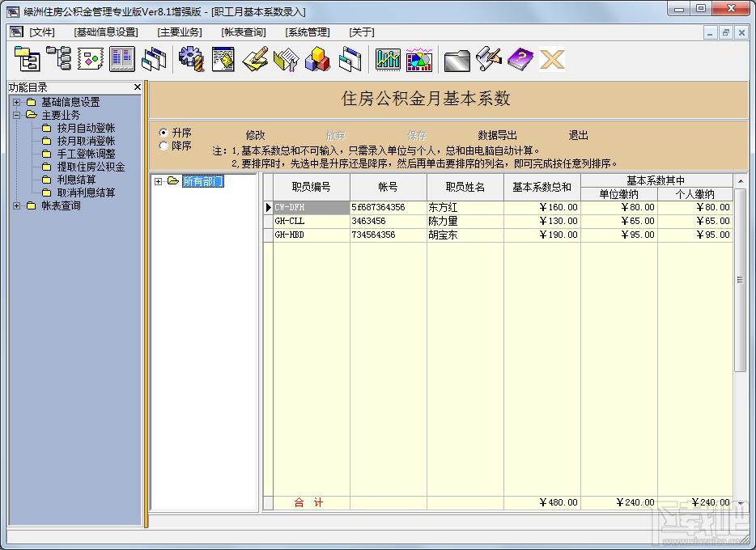This screenshot has height=550, width=756.
Task: Click the 修改 button
Action: (255, 135)
